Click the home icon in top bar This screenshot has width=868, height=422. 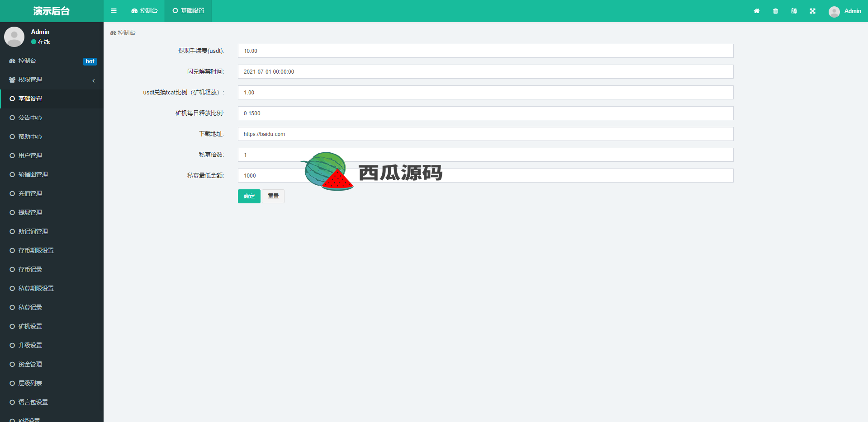pyautogui.click(x=757, y=11)
